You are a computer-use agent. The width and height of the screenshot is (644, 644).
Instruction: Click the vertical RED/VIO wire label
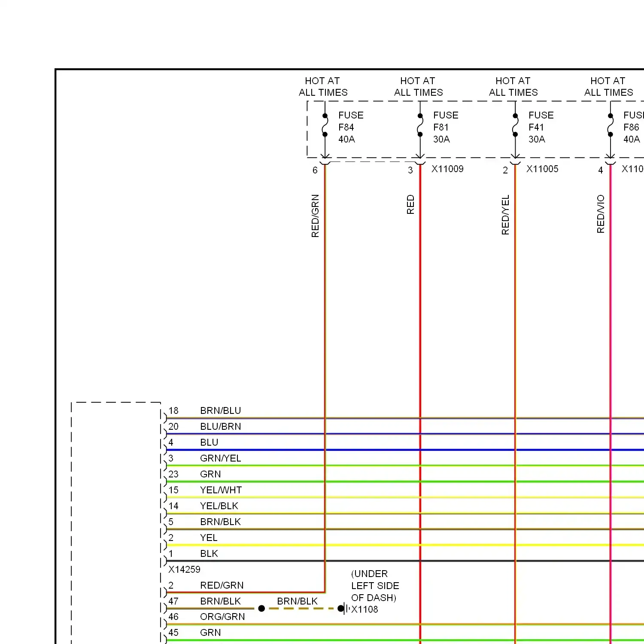coord(601,214)
